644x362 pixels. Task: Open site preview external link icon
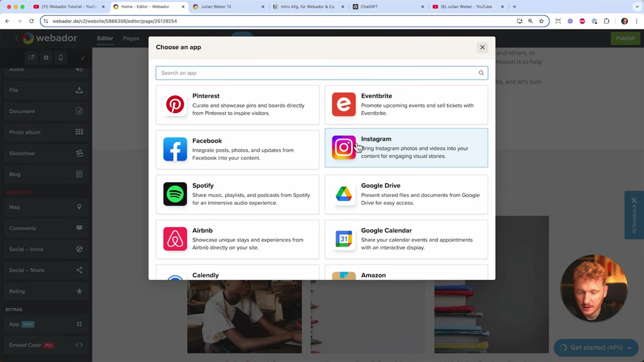31,57
